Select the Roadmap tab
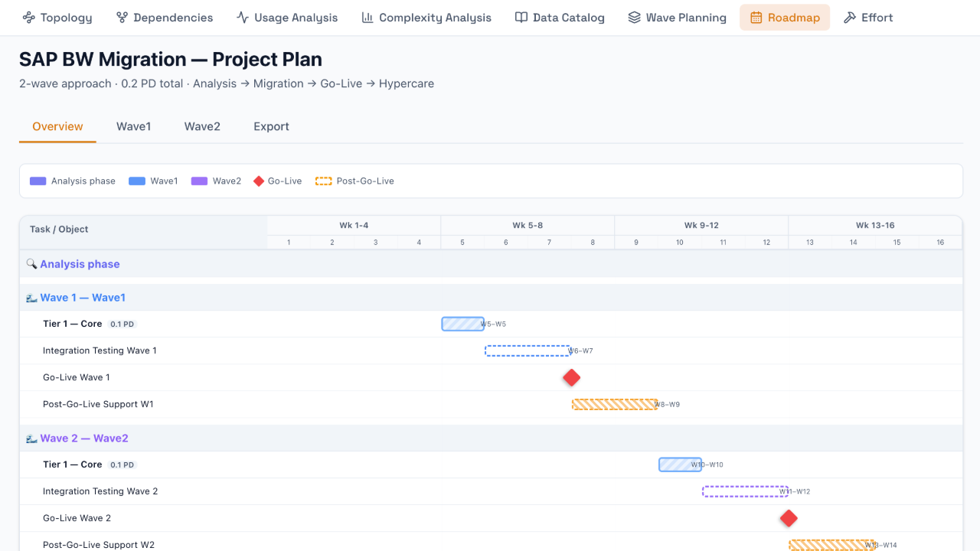The width and height of the screenshot is (980, 551). click(785, 18)
